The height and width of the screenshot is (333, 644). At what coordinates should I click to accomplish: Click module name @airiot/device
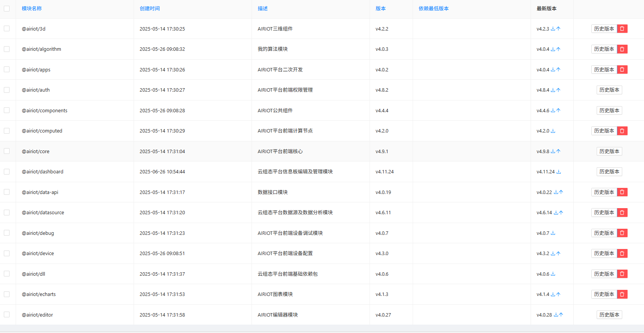click(38, 253)
